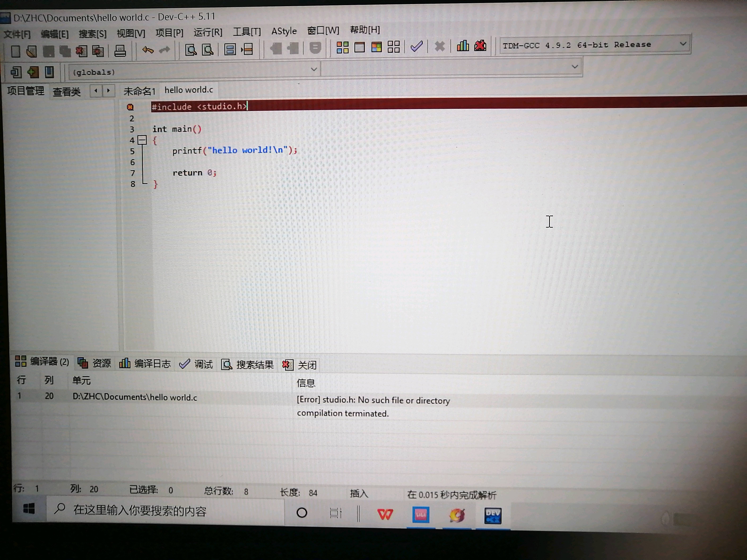Viewport: 747px width, 560px height.
Task: Click the Undo arrow icon
Action: click(x=148, y=50)
